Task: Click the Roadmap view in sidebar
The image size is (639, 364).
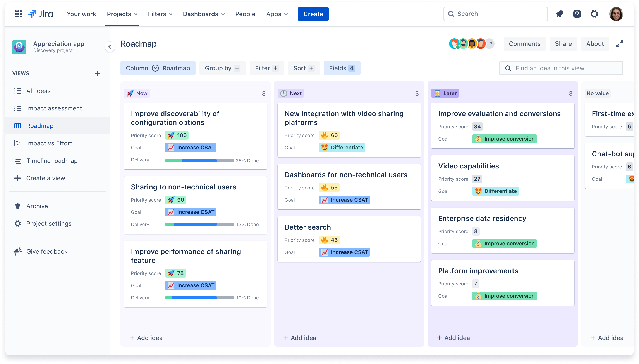Action: [x=40, y=125]
